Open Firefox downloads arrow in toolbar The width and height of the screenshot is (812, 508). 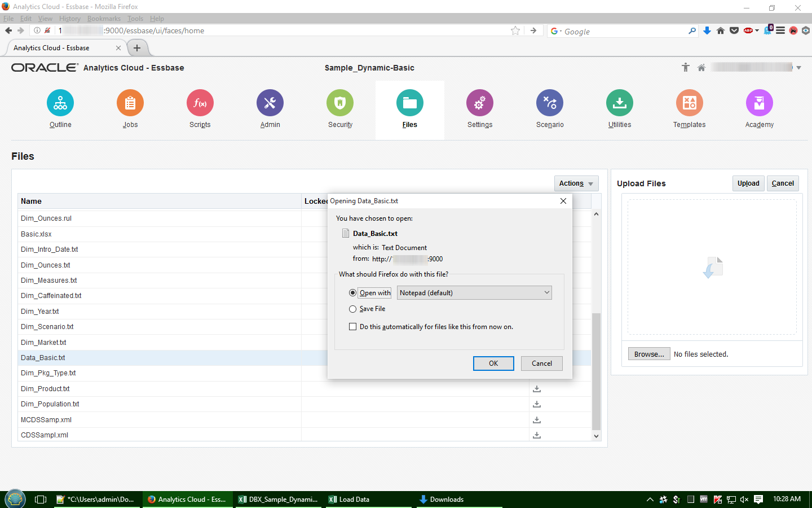coord(707,30)
